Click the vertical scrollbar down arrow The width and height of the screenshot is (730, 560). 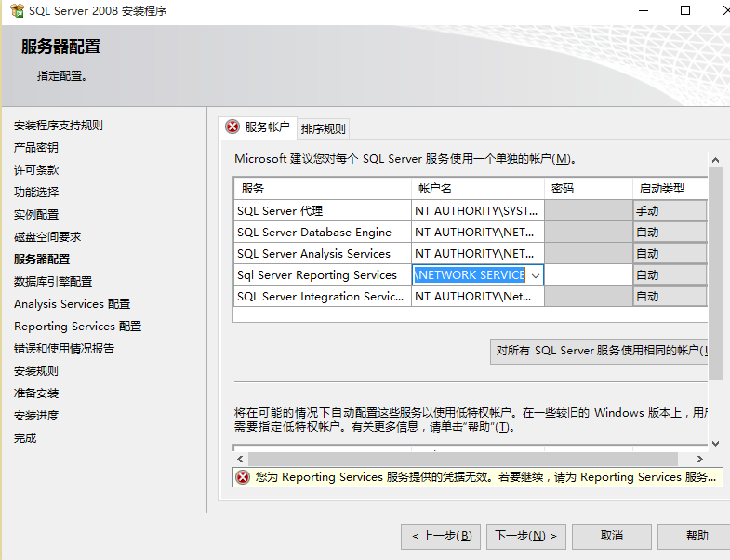(x=715, y=444)
